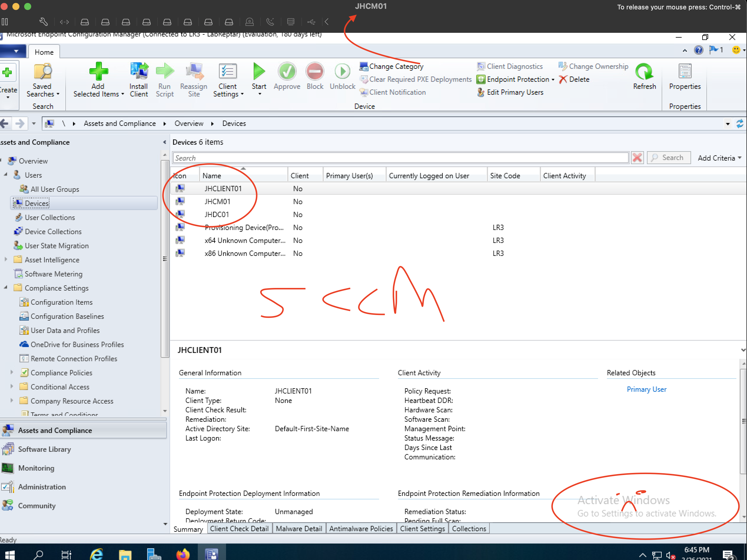Click Assets and Compliance breadcrumb
747x560 pixels.
click(x=119, y=124)
